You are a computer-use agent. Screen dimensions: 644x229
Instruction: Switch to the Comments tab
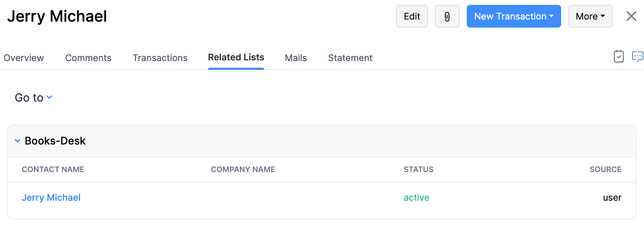tap(88, 58)
